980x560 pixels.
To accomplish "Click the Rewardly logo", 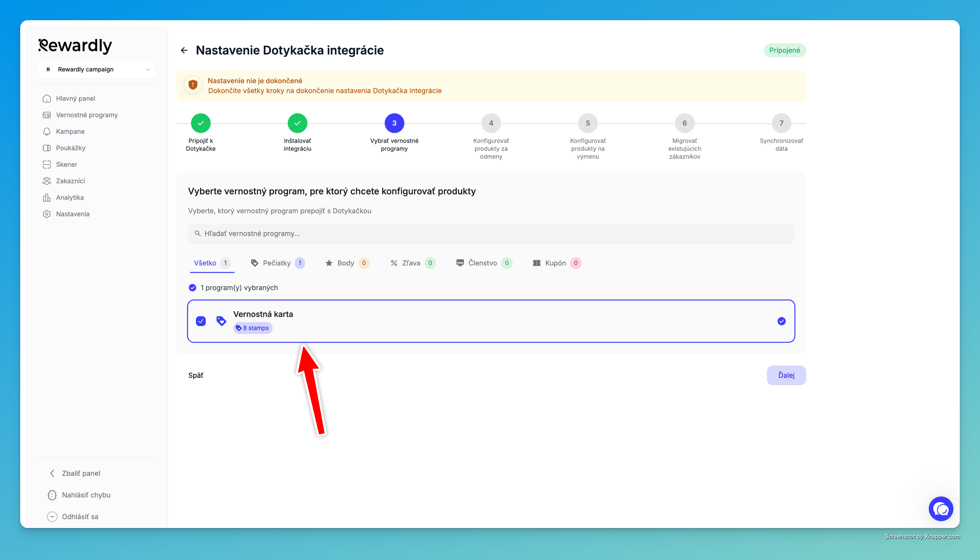I will coord(75,46).
